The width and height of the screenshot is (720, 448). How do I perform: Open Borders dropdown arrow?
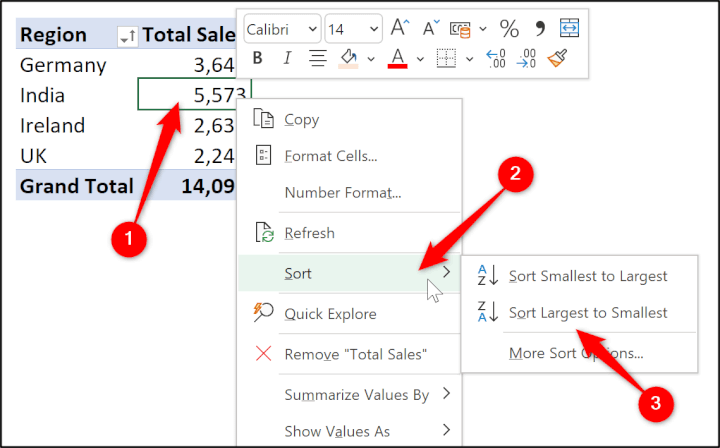[x=469, y=59]
